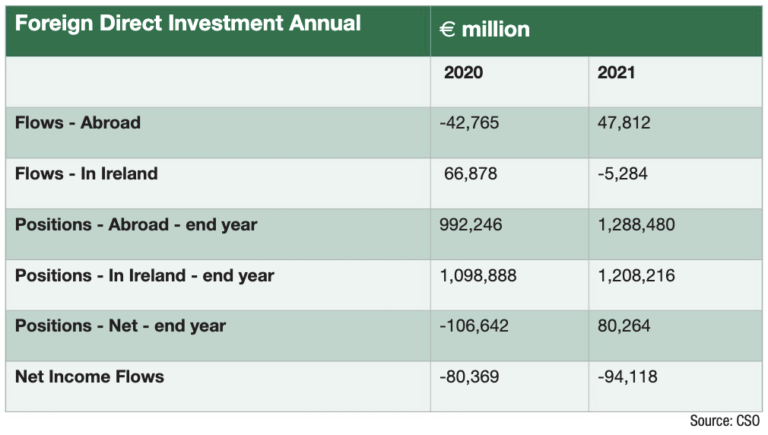The height and width of the screenshot is (435, 768).
Task: Click the 2021 year column heading
Action: pyautogui.click(x=617, y=73)
